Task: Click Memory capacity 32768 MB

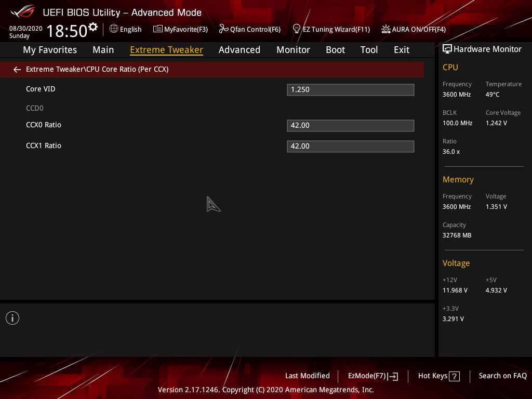Action: [457, 235]
